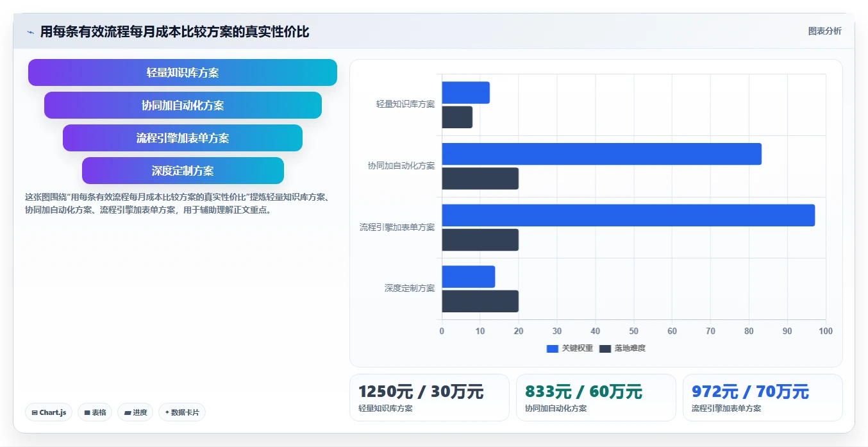Toggle the 落地难度 legend item
Image resolution: width=868 pixels, height=447 pixels.
click(622, 348)
